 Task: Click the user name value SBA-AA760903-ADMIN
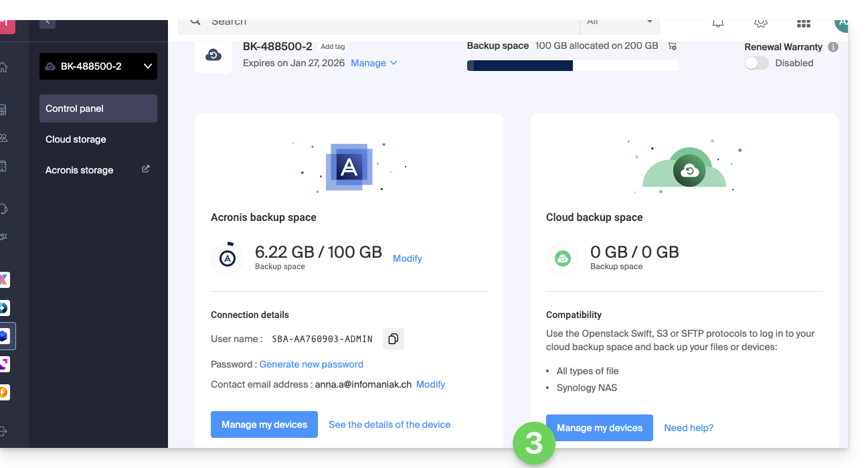322,339
